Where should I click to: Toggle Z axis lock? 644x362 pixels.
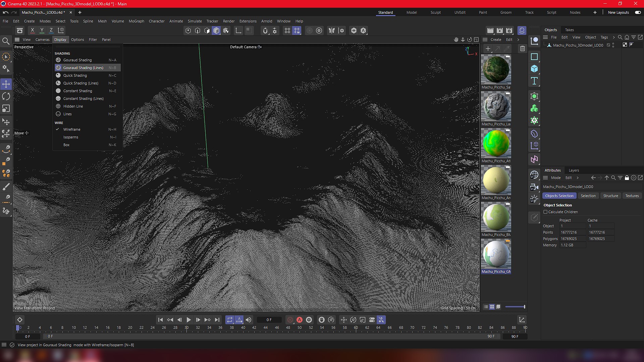point(51,31)
